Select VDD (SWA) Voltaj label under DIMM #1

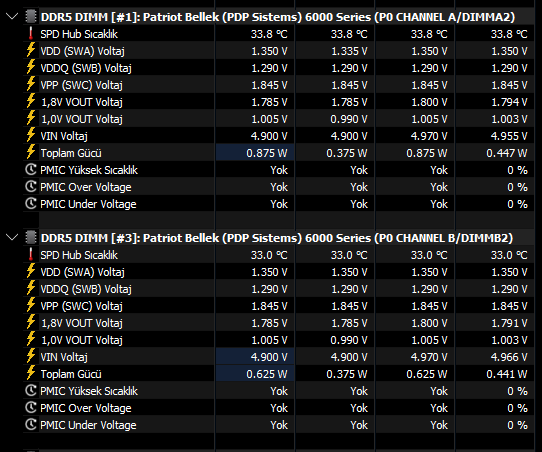(82, 51)
